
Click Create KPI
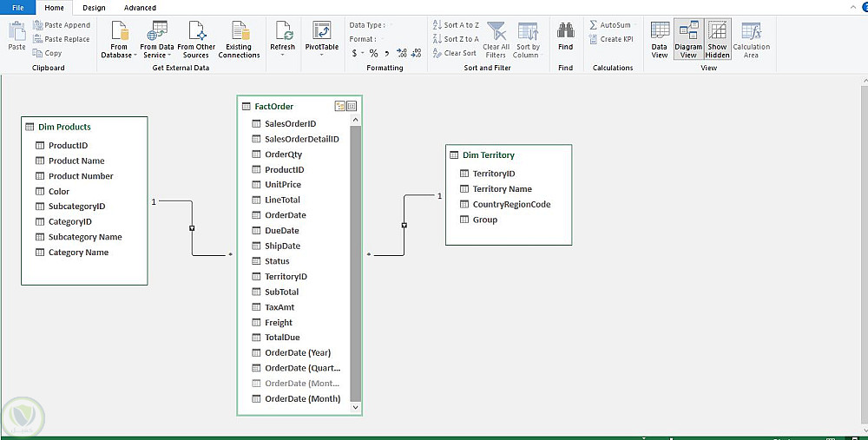coord(611,39)
